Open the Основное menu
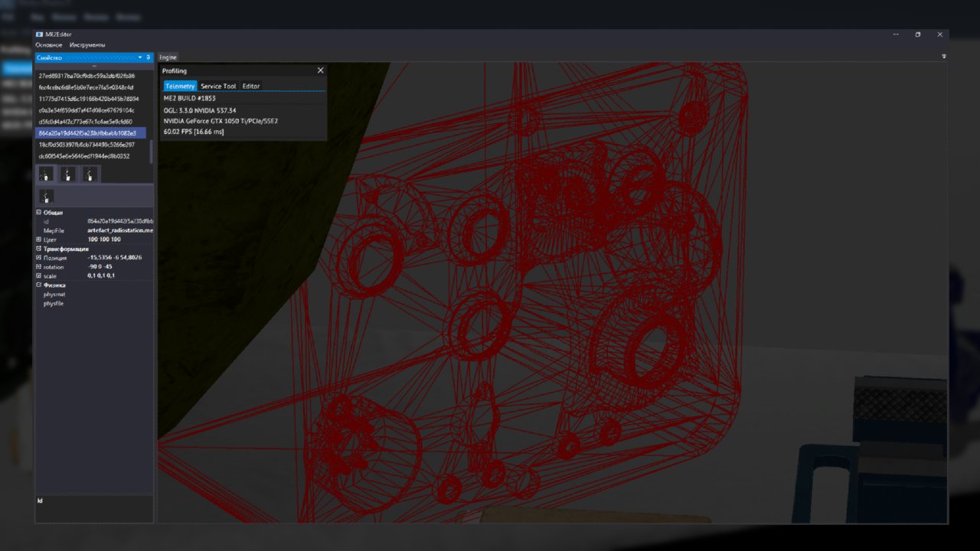Viewport: 980px width, 551px height. point(48,45)
